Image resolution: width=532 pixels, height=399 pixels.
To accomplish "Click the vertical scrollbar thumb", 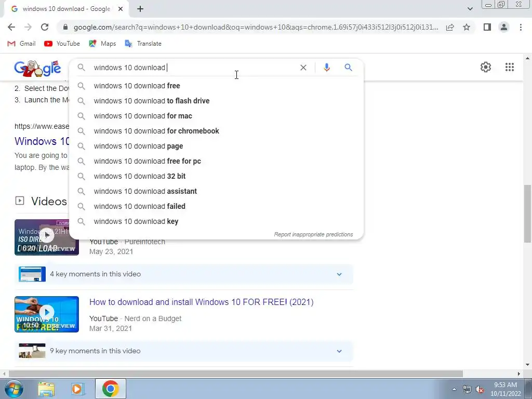I will (x=527, y=214).
